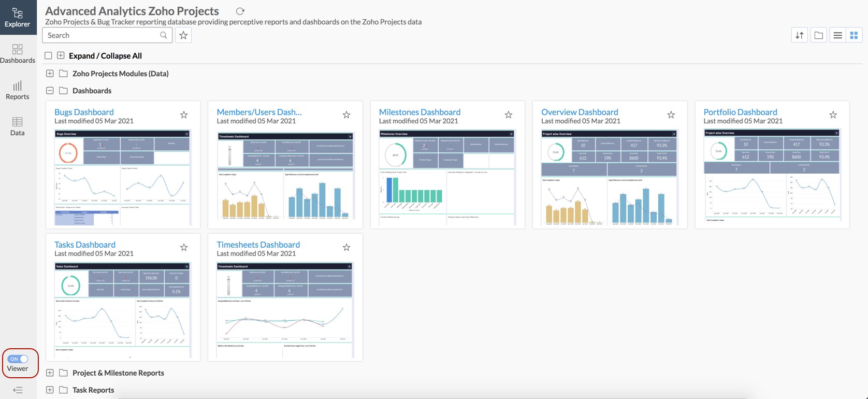
Task: Tick the select-all checkbox near Expand/Collapse All
Action: 48,55
